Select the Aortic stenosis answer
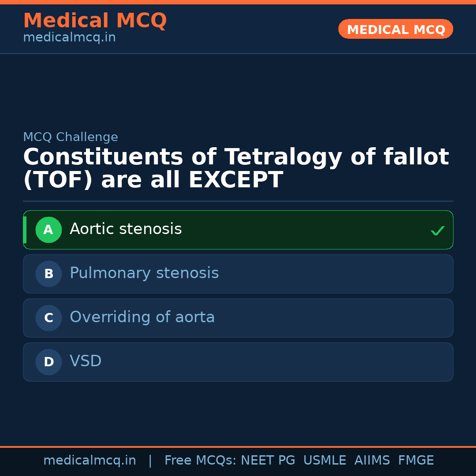The height and width of the screenshot is (476, 476). tap(126, 229)
